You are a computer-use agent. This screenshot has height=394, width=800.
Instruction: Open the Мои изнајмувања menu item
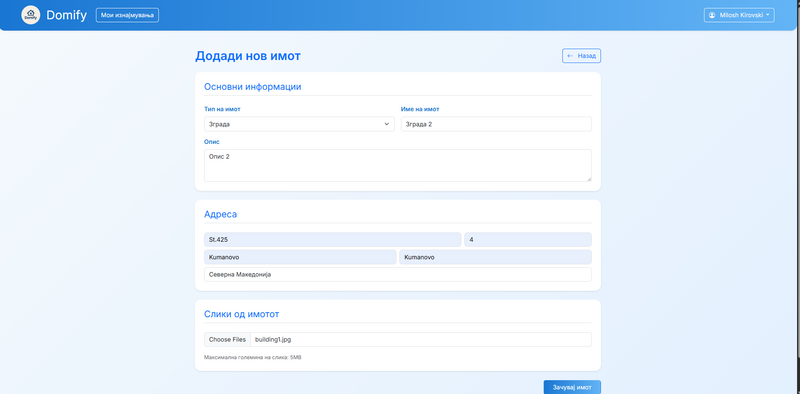point(127,15)
